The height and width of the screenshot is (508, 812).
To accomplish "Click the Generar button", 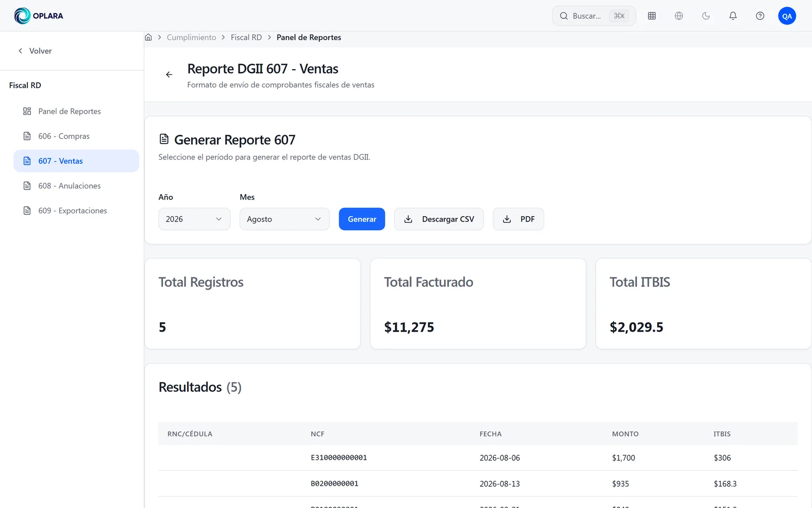I will pyautogui.click(x=362, y=219).
